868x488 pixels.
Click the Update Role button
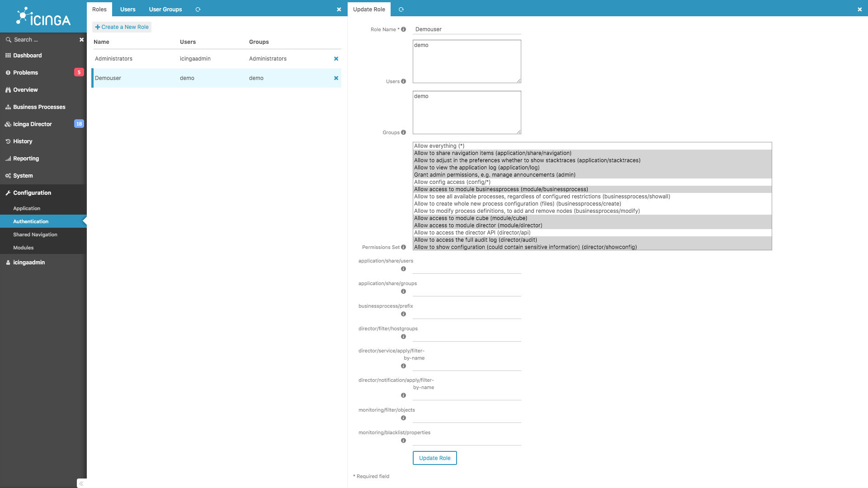click(435, 458)
